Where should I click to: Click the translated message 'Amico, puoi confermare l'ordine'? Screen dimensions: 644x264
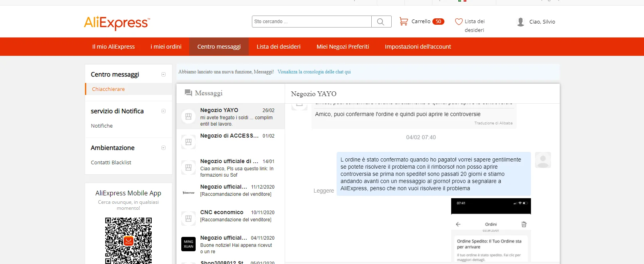[x=398, y=114]
